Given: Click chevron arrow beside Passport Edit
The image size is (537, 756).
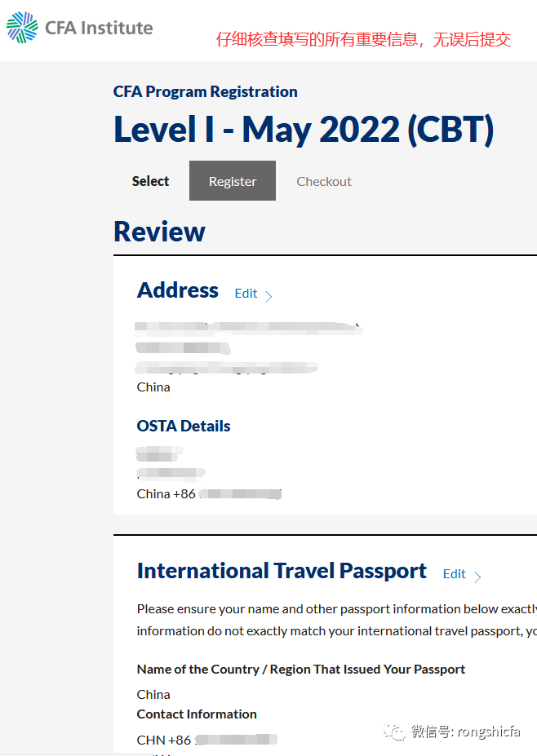Looking at the screenshot, I should pyautogui.click(x=477, y=577).
